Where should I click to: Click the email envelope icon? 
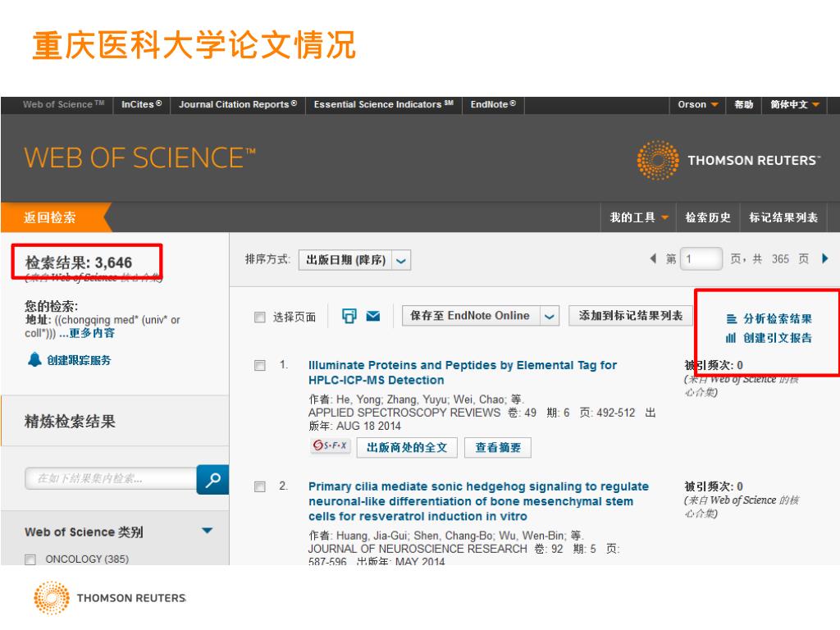373,316
